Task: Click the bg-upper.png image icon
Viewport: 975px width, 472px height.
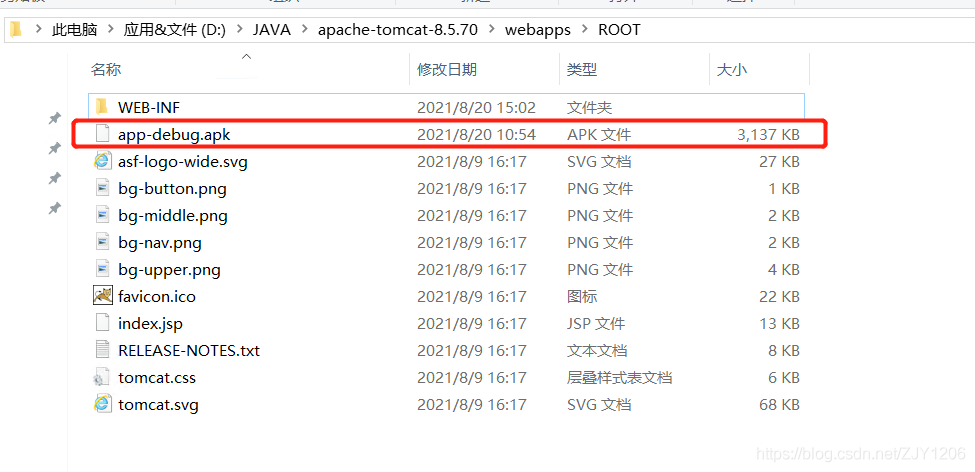Action: [102, 269]
